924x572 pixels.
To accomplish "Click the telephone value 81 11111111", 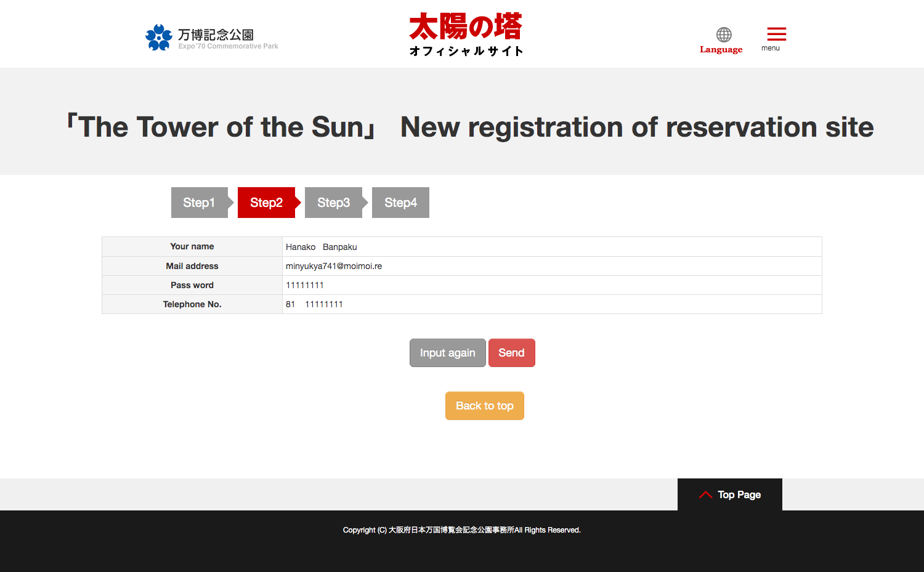I will point(314,304).
